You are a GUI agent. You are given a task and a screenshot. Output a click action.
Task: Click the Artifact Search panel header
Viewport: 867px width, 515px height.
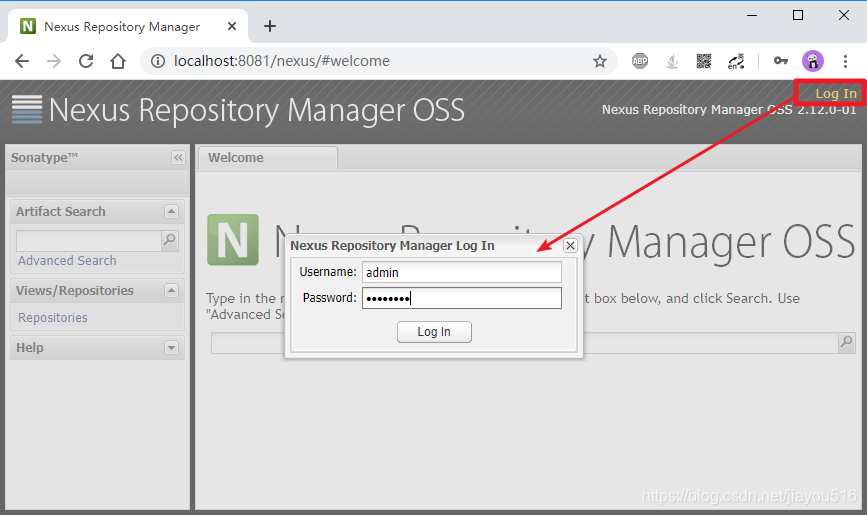97,211
